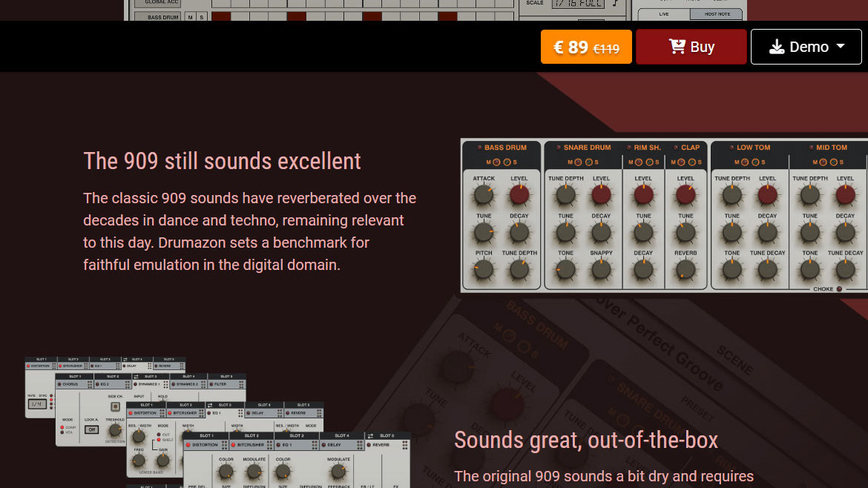Click the Bass Drum Attack knob
This screenshot has width=868, height=488.
483,195
